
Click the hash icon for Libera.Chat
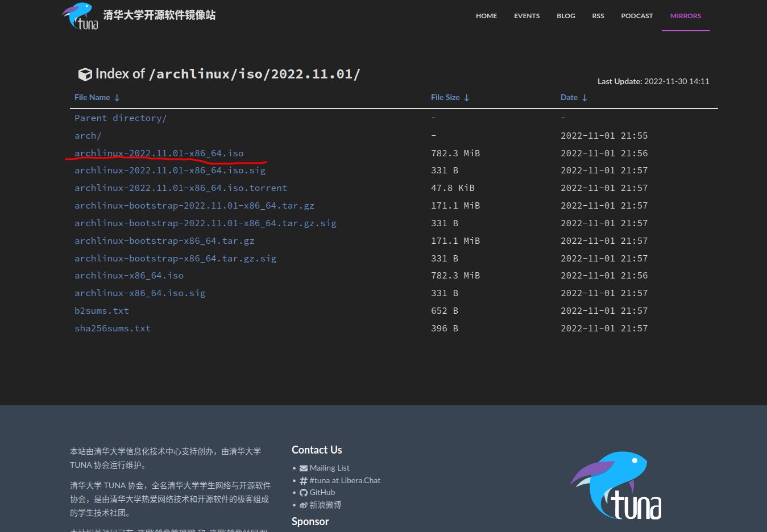[x=303, y=481]
